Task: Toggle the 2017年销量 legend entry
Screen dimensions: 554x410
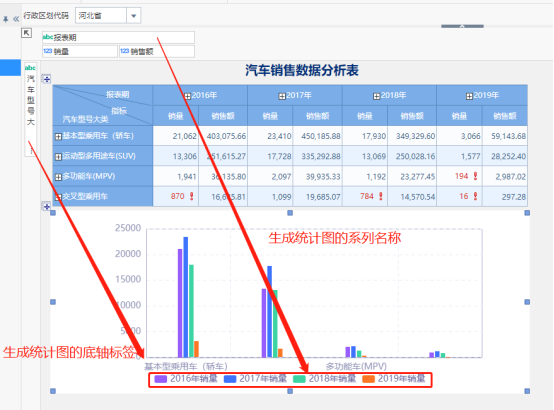Action: (x=255, y=379)
